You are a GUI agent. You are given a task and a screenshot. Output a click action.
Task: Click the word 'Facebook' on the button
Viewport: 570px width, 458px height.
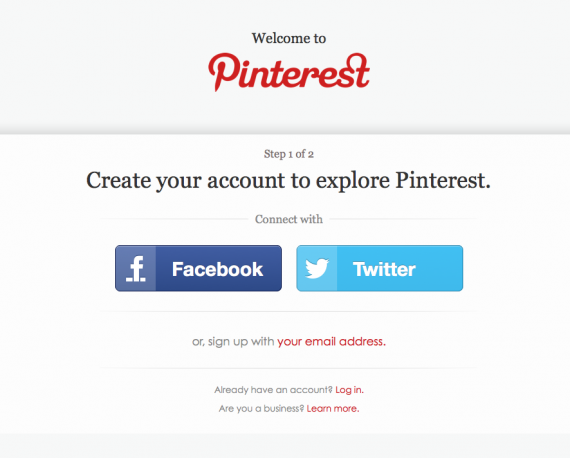[x=217, y=269]
